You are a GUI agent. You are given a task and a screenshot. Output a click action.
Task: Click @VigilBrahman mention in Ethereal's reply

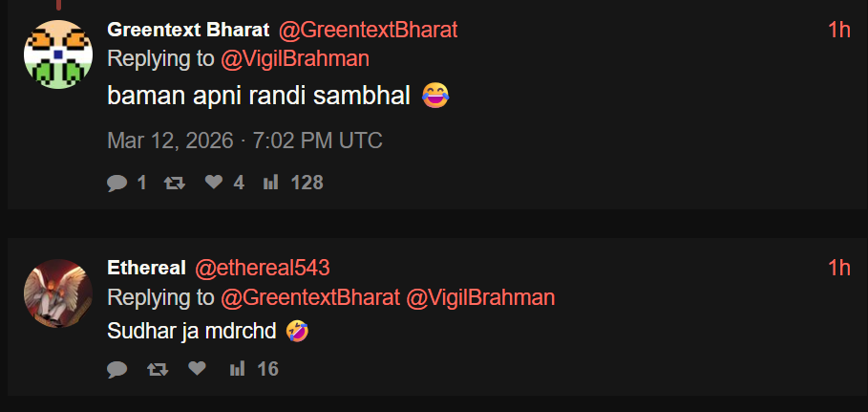tap(480, 297)
